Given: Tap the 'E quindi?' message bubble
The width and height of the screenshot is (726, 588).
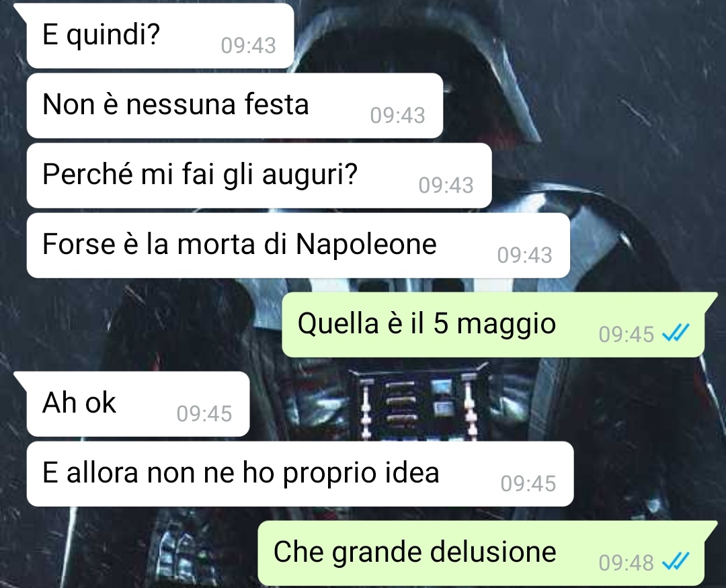Looking at the screenshot, I should coord(160,36).
